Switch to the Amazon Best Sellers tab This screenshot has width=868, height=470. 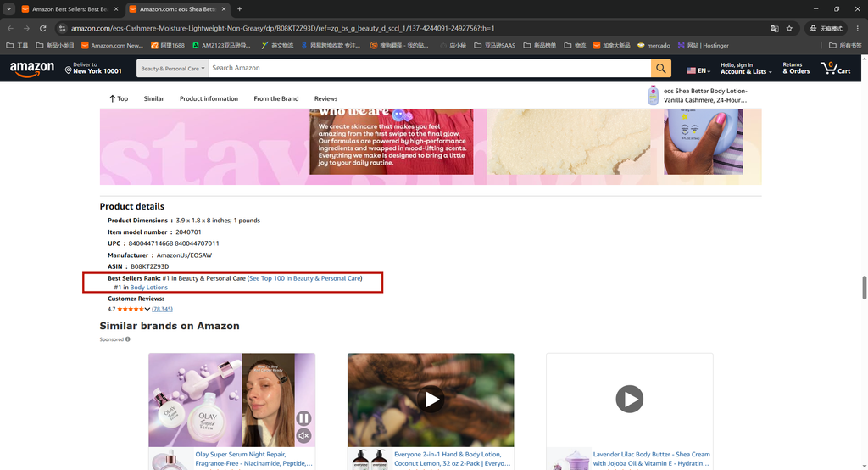point(70,8)
